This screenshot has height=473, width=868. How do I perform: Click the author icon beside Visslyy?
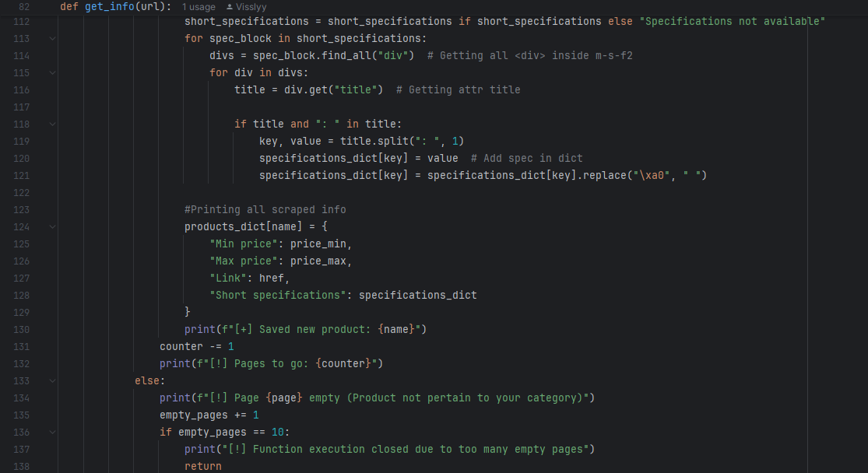click(x=230, y=6)
